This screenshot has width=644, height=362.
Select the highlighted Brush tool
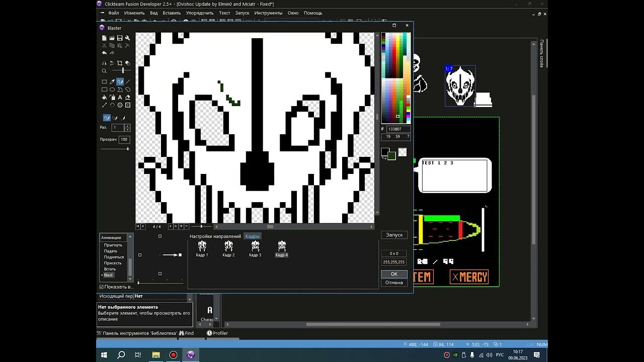[120, 81]
